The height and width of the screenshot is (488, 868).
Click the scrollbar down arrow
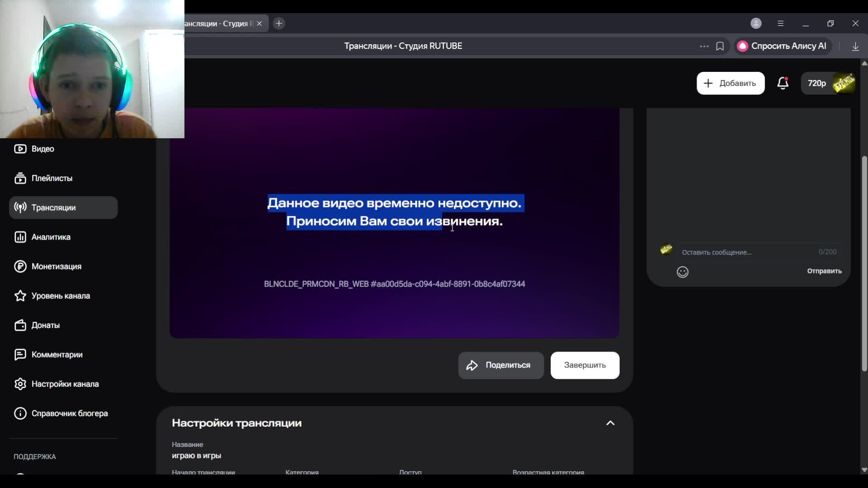pos(864,470)
